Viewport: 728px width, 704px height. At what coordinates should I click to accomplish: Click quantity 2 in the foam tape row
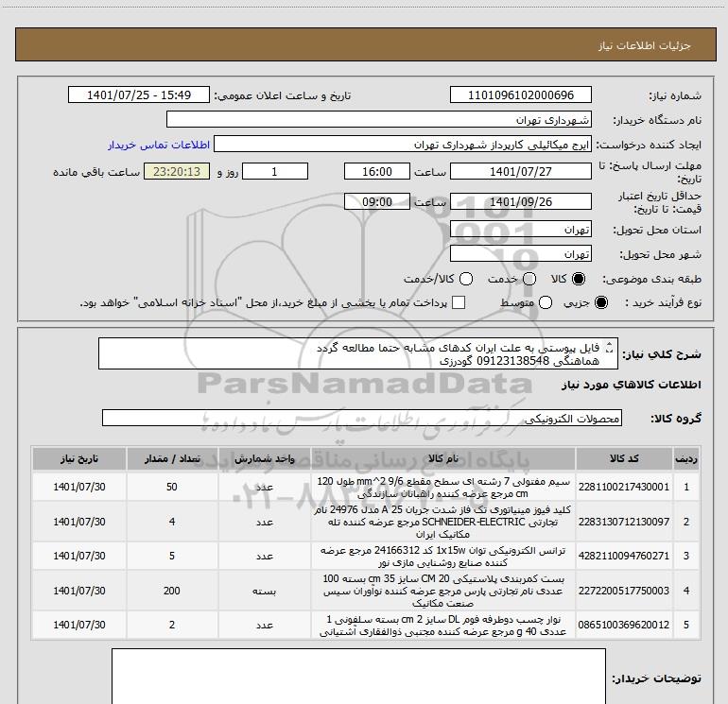pyautogui.click(x=172, y=625)
